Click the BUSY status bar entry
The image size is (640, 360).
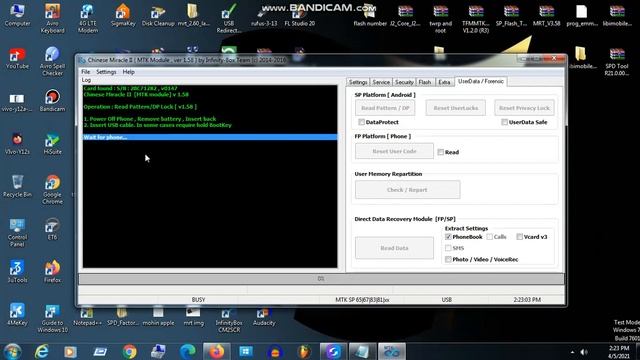(x=198, y=300)
